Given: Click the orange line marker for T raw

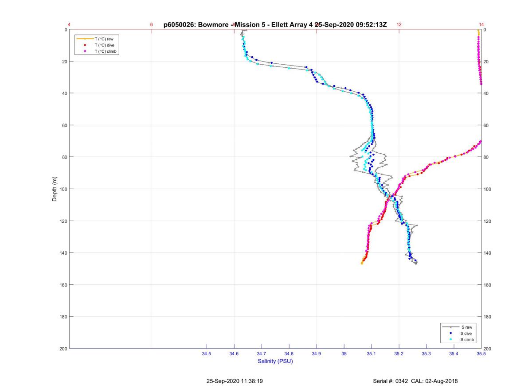Looking at the screenshot, I should click(x=85, y=39).
